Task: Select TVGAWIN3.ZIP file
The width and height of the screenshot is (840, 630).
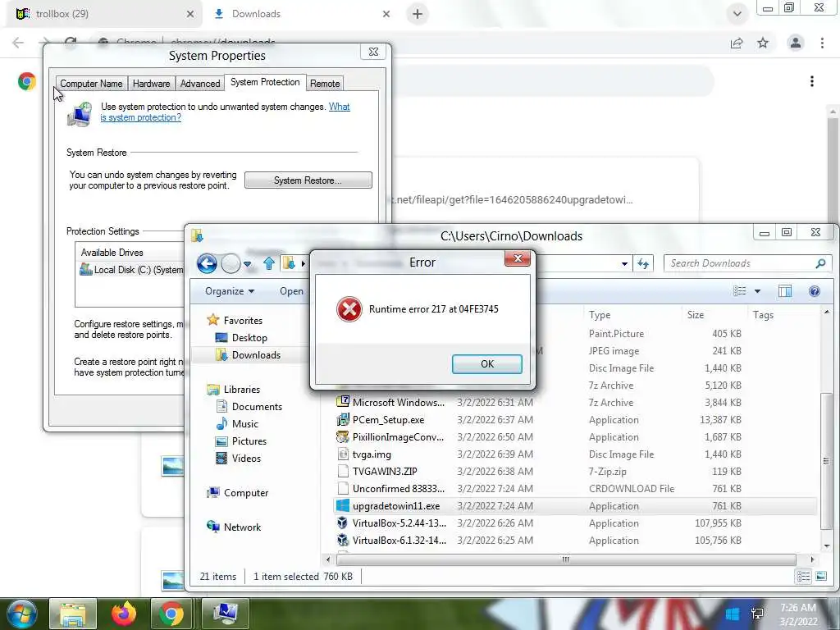Action: tap(384, 472)
